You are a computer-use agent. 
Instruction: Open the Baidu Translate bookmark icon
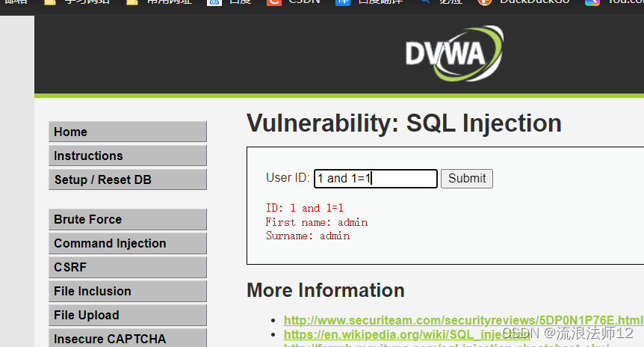[x=343, y=2]
